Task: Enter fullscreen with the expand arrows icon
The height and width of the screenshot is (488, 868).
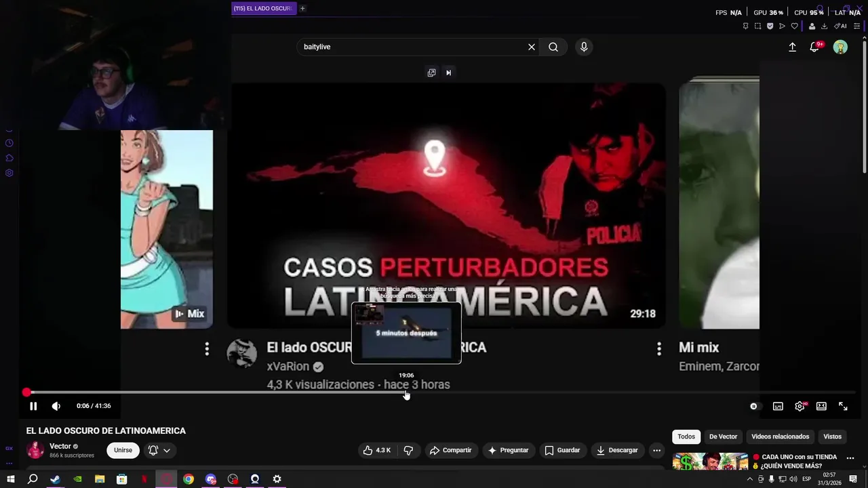Action: (843, 406)
